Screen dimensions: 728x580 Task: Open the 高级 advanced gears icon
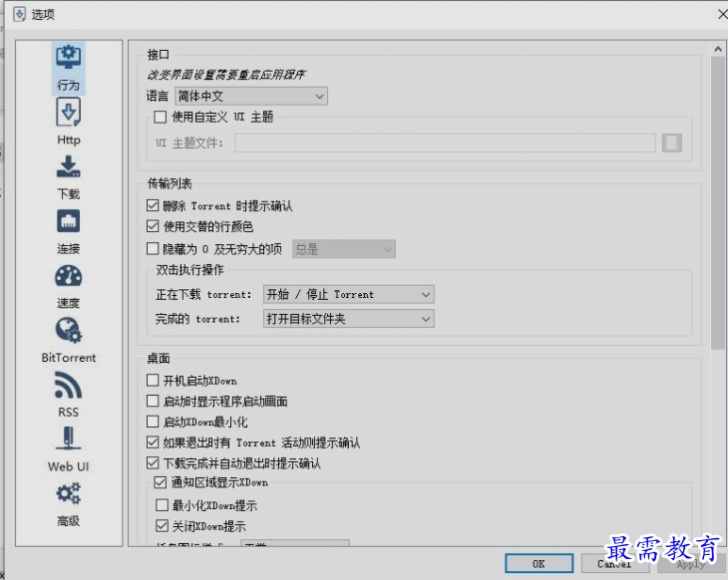68,493
